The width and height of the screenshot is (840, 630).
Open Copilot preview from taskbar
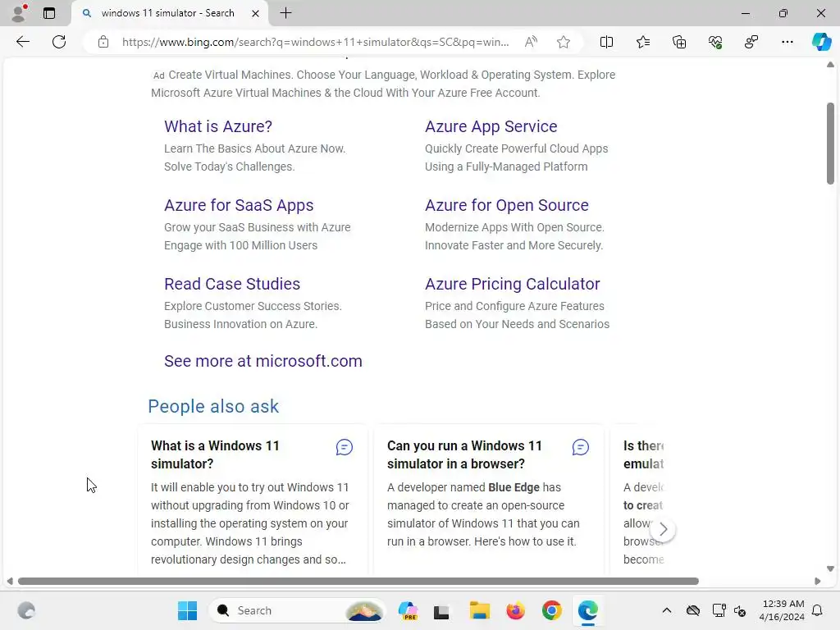pos(409,610)
